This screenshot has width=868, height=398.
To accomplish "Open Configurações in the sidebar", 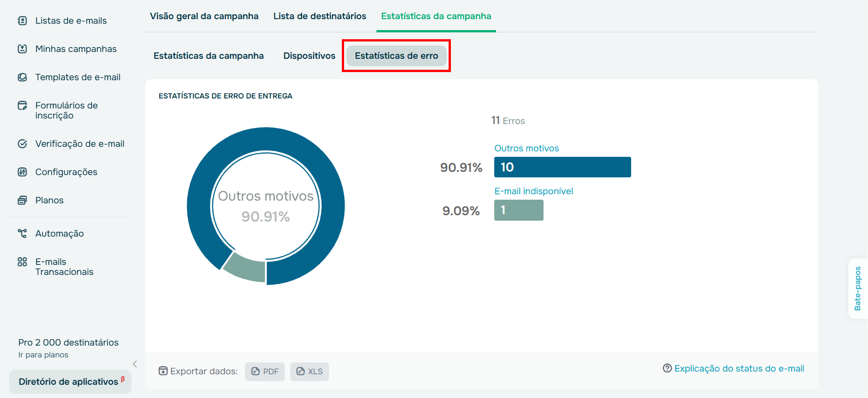I will pos(67,172).
